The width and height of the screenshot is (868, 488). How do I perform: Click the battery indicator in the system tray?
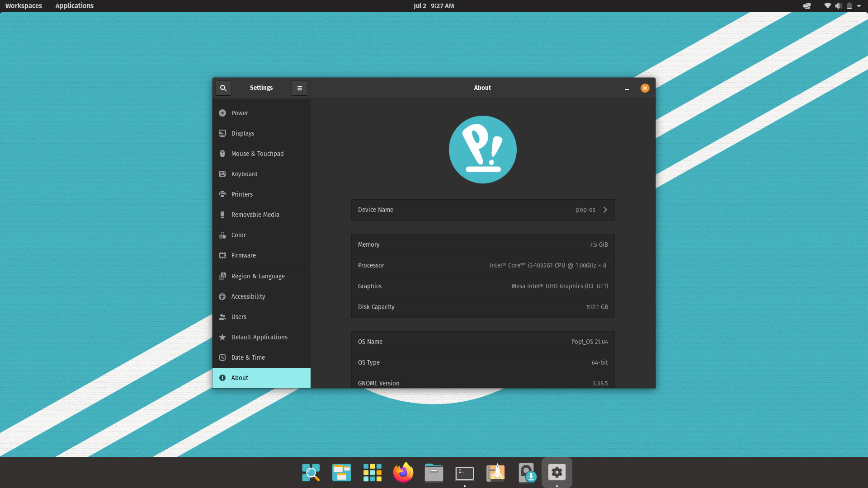tap(849, 6)
